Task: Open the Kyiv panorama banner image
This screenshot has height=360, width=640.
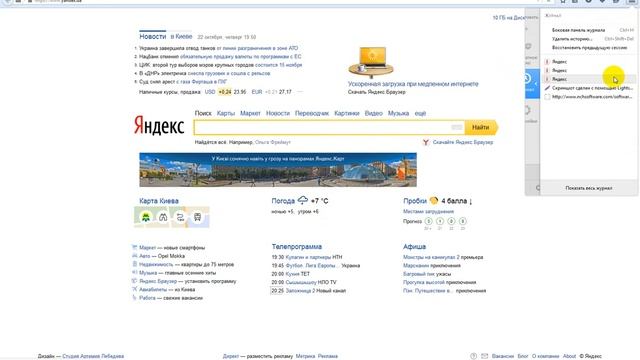Action: (x=278, y=170)
